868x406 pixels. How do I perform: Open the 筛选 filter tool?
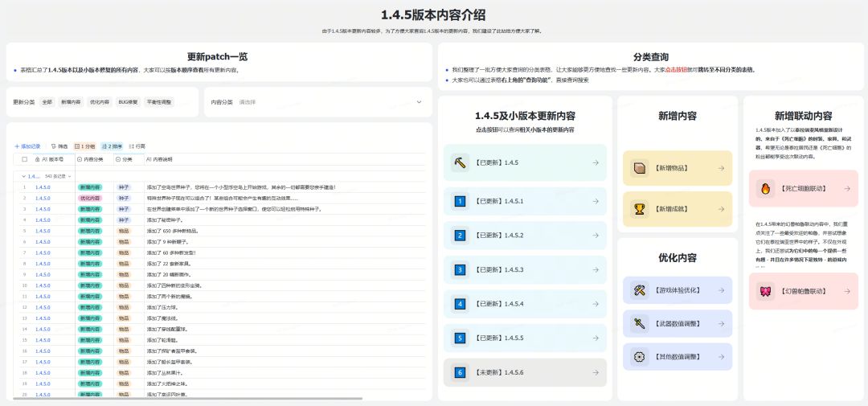[59, 146]
